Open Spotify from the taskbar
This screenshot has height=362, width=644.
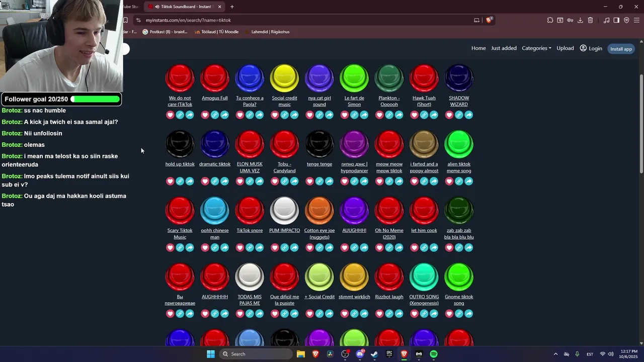pos(434,354)
